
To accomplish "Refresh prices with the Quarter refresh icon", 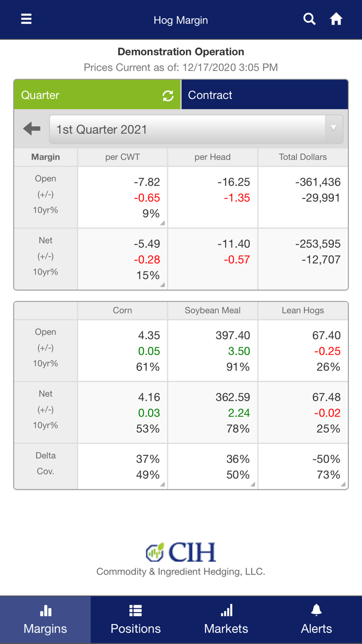I will (168, 96).
